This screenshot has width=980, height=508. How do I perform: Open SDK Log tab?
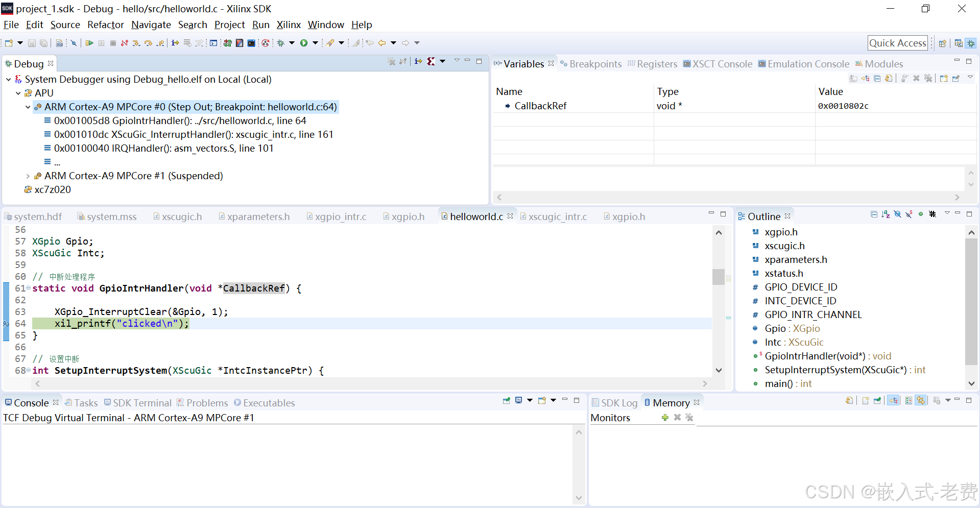(x=614, y=403)
